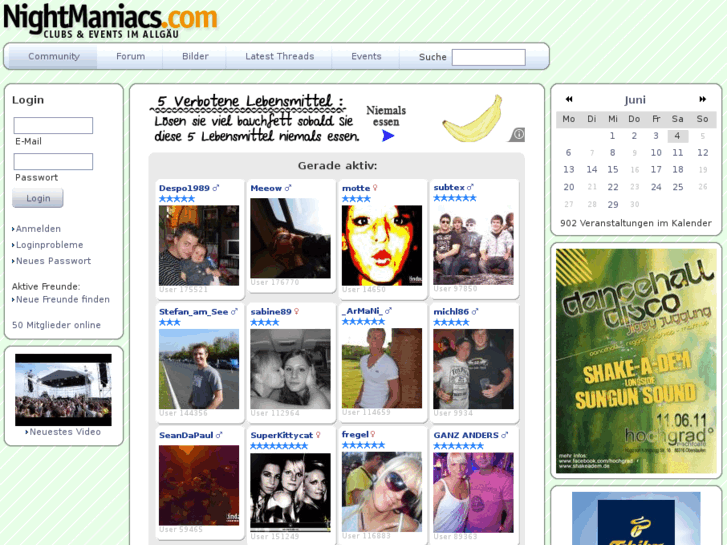Viewport: 727px width, 545px height.
Task: Open SuperKittycat's profile name
Action: point(281,435)
